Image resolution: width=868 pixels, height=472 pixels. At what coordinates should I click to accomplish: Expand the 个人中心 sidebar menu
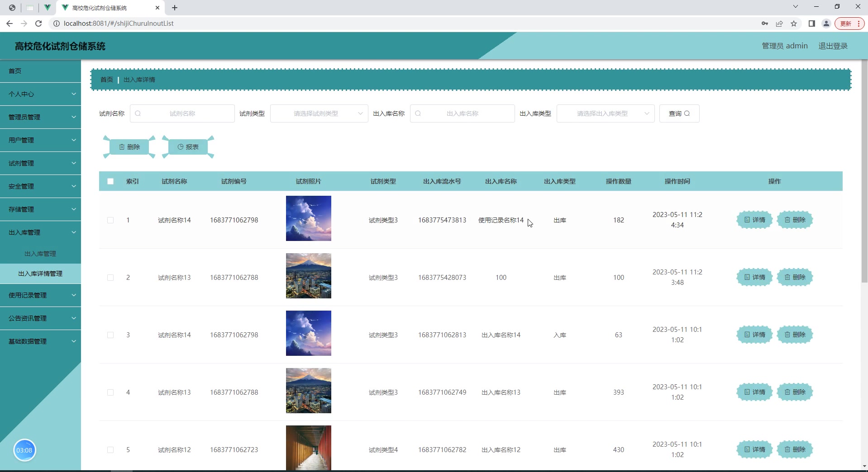pyautogui.click(x=40, y=94)
